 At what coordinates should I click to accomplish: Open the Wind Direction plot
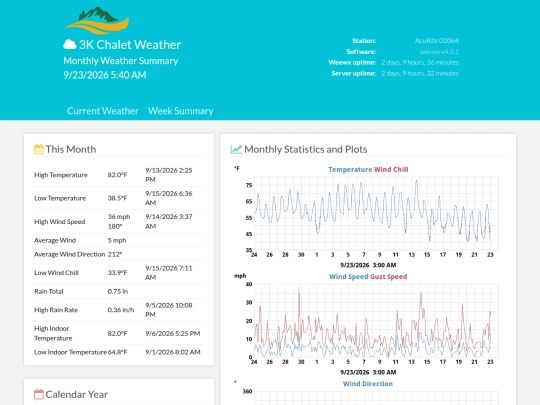[366, 393]
